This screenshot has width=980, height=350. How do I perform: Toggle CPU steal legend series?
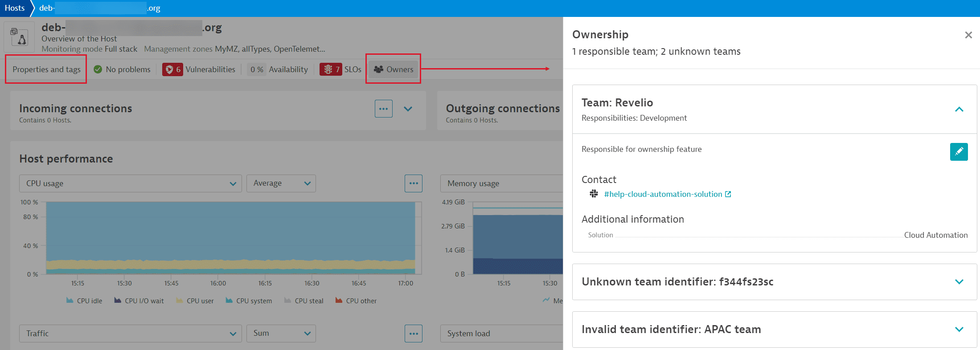click(304, 301)
